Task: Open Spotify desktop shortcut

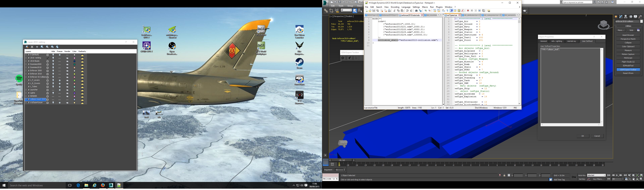Action: click(19, 80)
